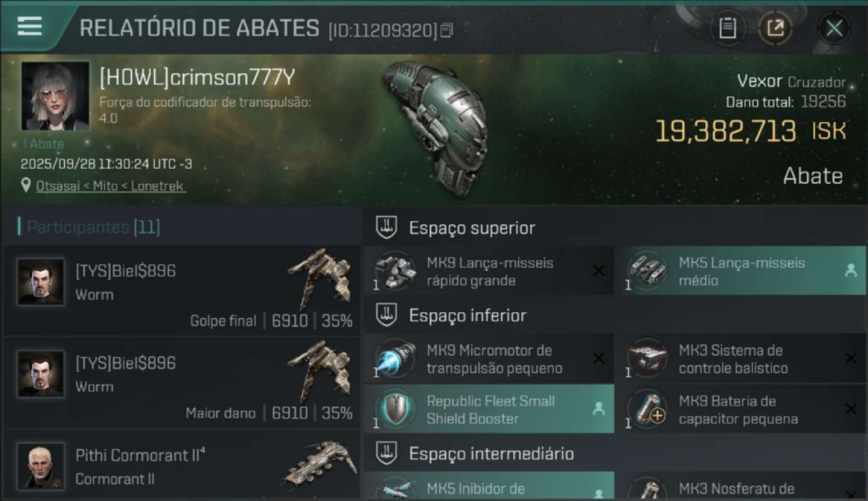This screenshot has width=868, height=501.
Task: Share the kill report via export icon
Action: coord(775,28)
